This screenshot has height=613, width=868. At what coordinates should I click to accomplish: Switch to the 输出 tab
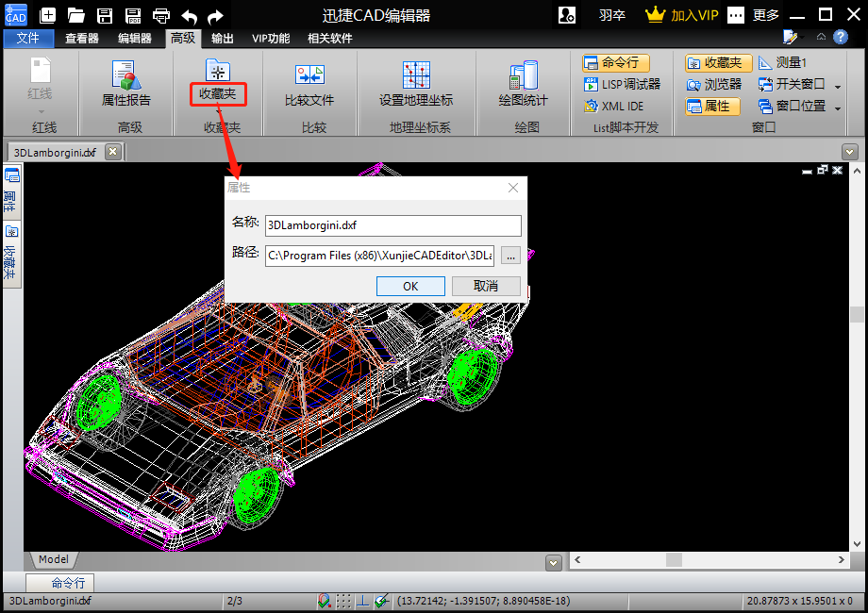[x=222, y=38]
